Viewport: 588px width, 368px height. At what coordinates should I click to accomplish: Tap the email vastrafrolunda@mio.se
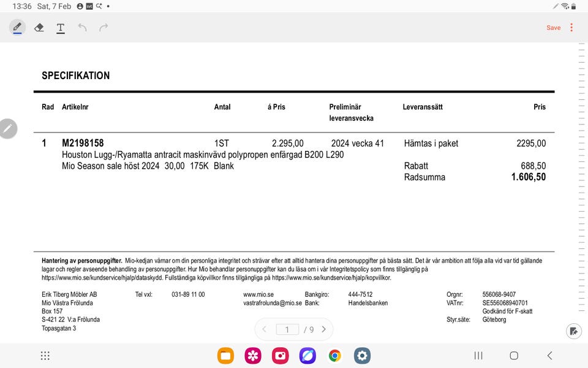(273, 303)
